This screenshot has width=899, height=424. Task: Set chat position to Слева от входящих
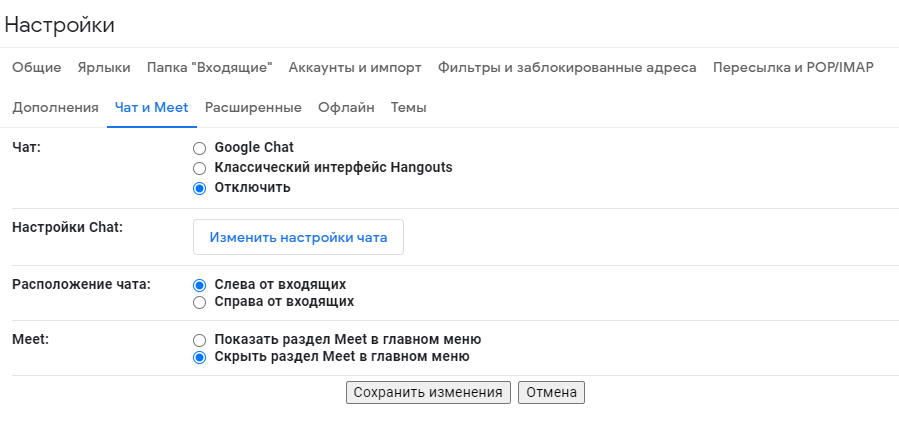pos(200,285)
